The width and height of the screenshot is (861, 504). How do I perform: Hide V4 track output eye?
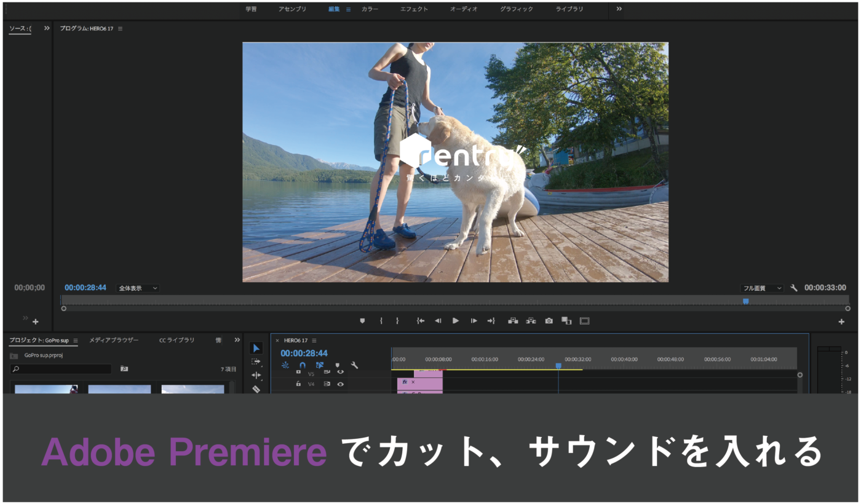coord(340,384)
